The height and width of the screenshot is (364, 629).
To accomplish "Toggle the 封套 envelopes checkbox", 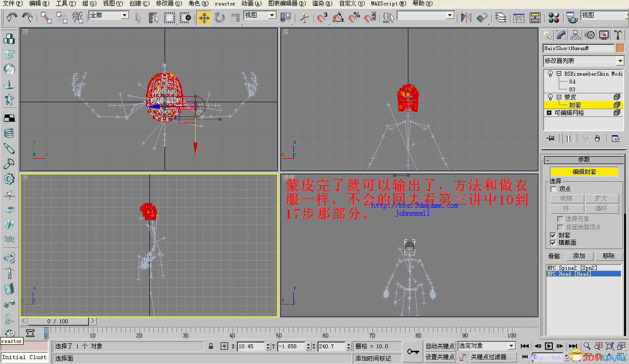I will 553,235.
